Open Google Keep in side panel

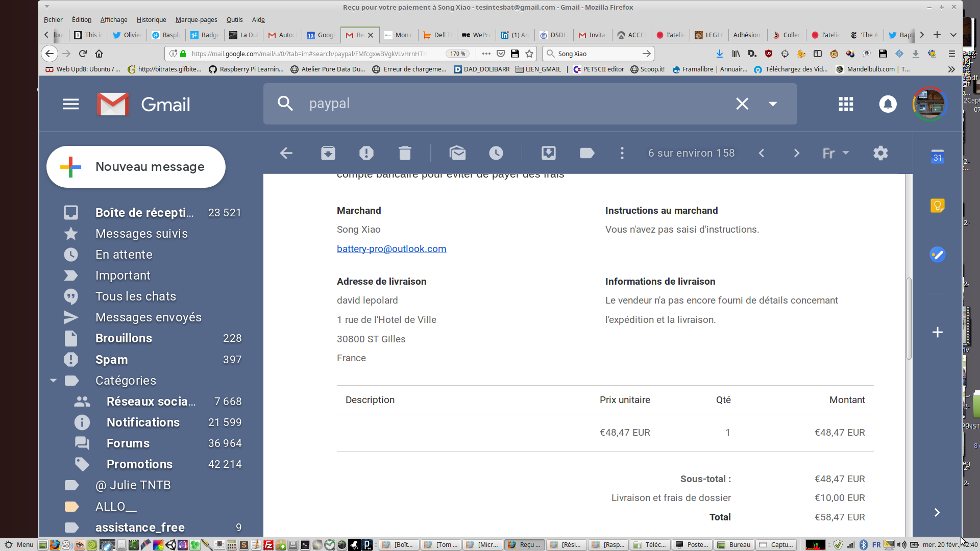pyautogui.click(x=937, y=206)
